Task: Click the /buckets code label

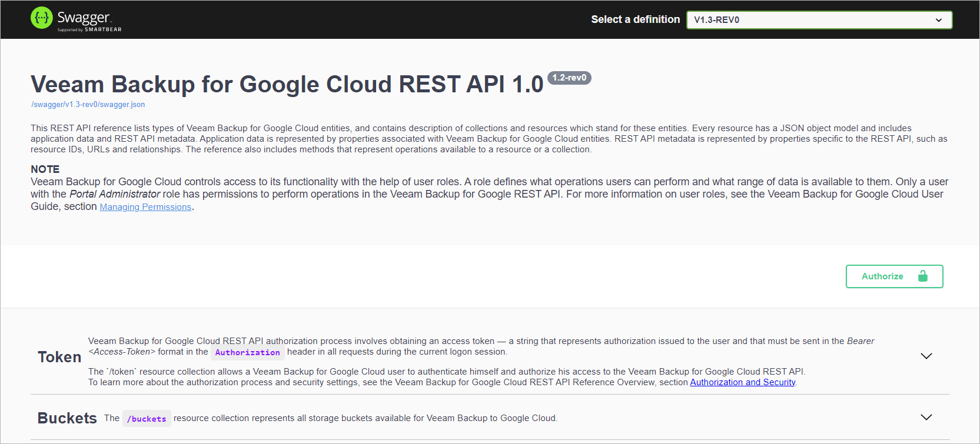Action: tap(147, 419)
